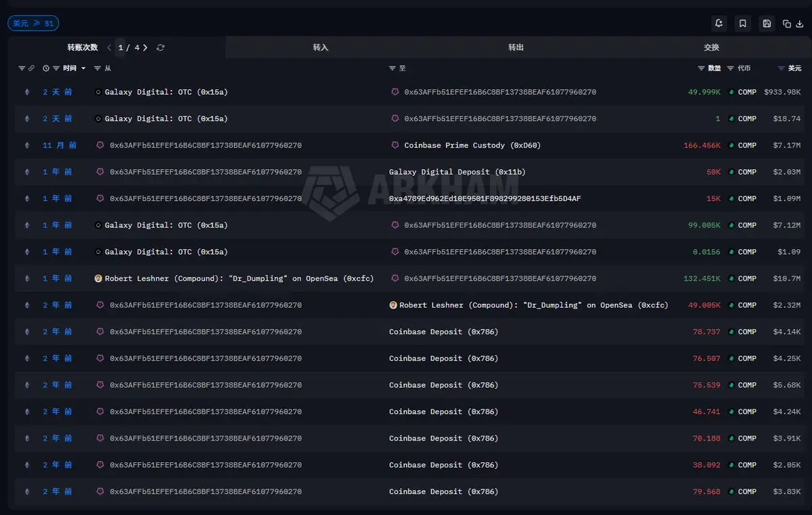Viewport: 812px width, 515px height.
Task: Click the 49.999K amount value
Action: 704,92
